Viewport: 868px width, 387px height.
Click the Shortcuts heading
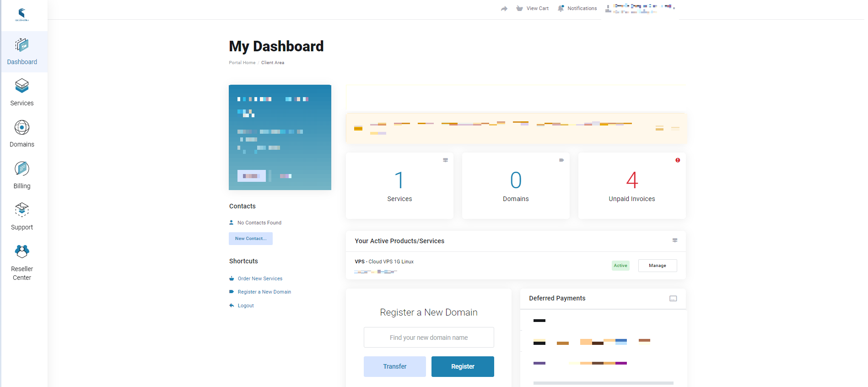(x=243, y=261)
